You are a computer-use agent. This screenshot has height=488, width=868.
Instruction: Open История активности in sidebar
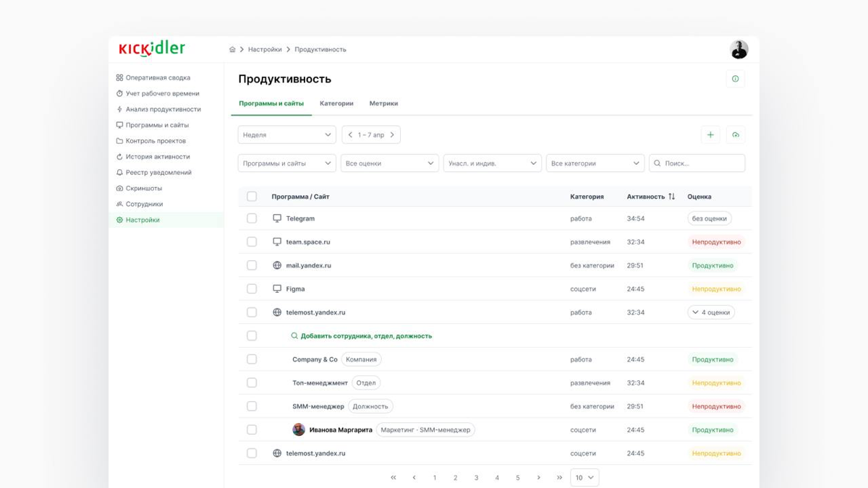(x=158, y=157)
